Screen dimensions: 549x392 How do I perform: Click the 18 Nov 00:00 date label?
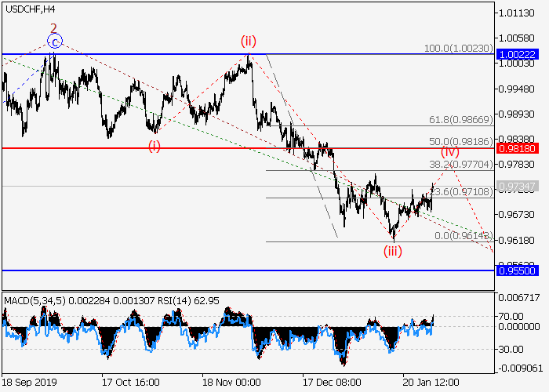pos(231,383)
